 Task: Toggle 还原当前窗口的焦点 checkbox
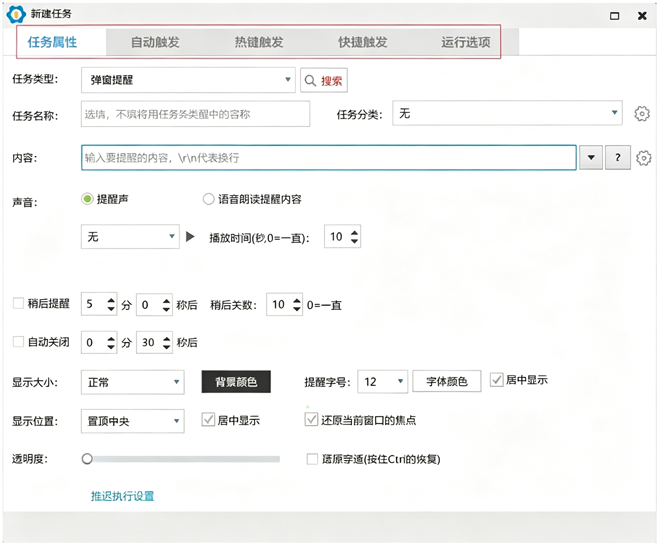311,420
